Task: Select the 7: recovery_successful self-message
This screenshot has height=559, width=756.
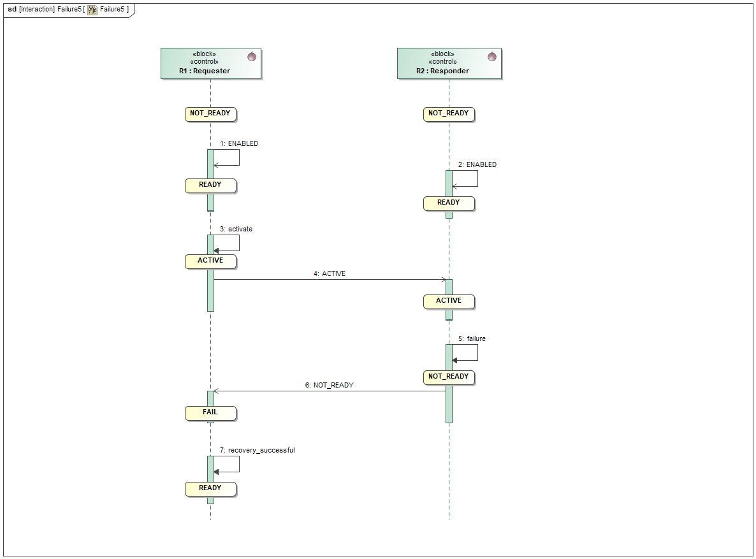Action: pos(258,450)
